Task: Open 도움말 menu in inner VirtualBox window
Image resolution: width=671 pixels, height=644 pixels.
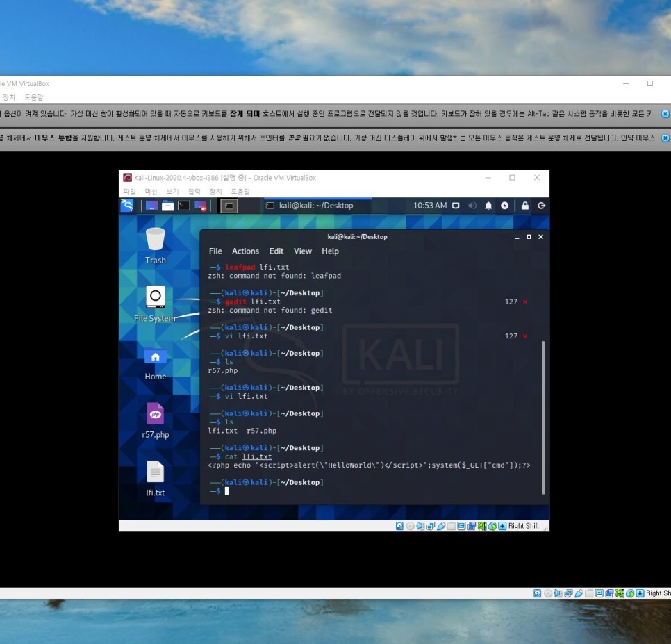Action: (x=240, y=191)
